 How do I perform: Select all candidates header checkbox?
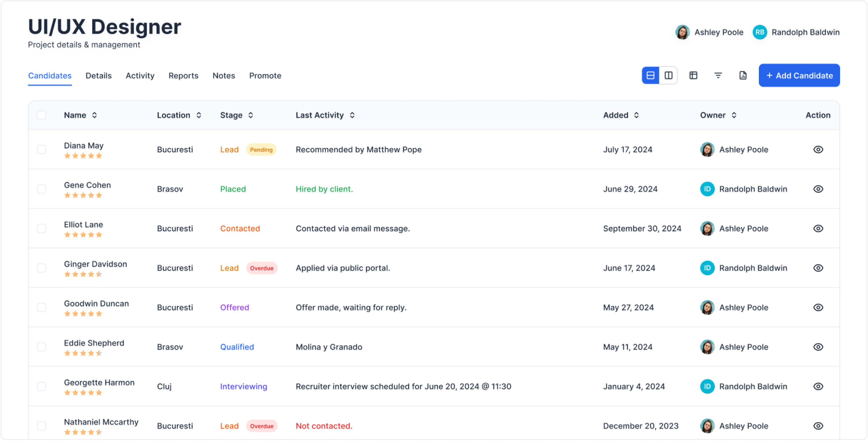pos(41,115)
